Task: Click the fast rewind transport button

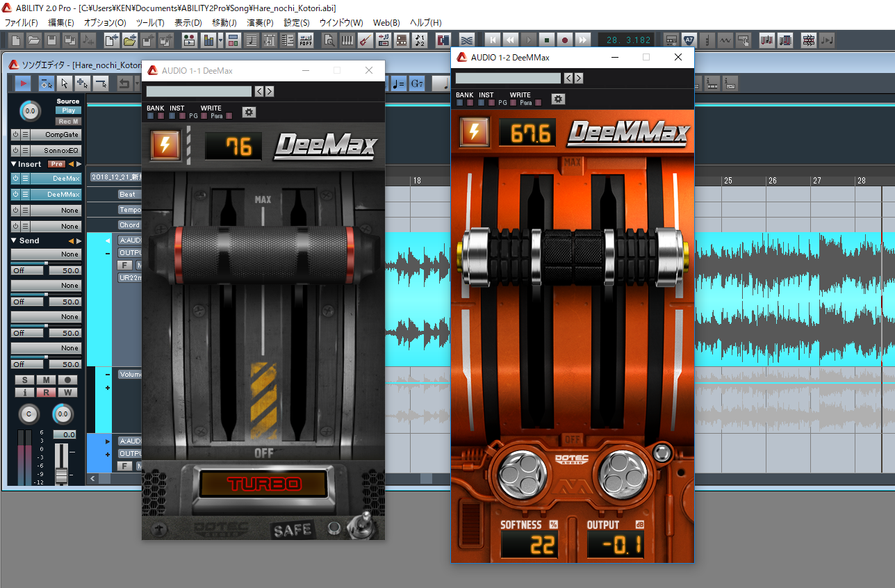Action: [510, 40]
